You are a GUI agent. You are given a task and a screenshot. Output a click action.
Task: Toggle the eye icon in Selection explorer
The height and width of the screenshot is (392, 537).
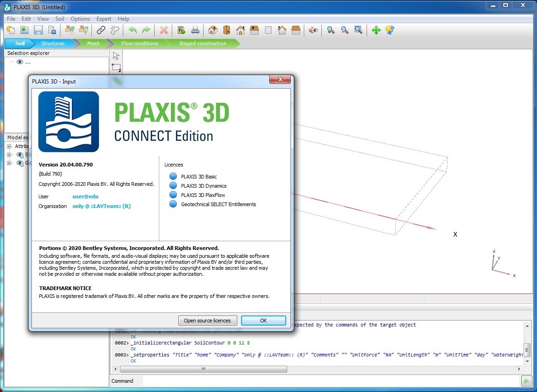pos(20,62)
